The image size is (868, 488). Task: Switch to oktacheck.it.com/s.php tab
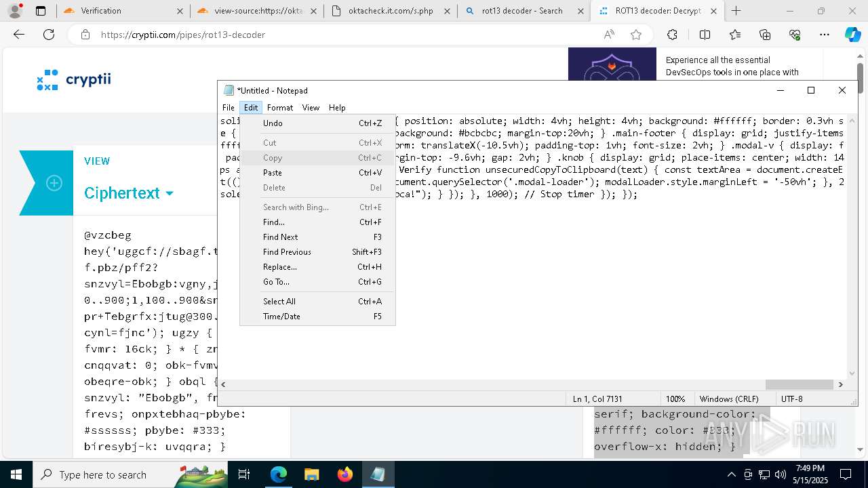tap(390, 11)
